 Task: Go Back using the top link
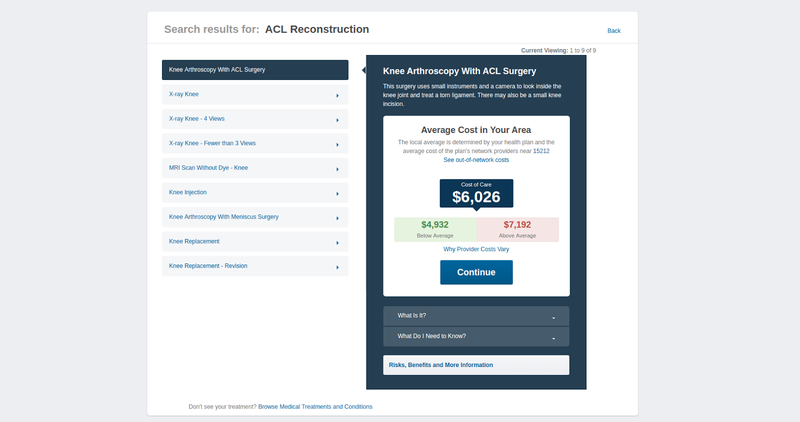pos(614,31)
